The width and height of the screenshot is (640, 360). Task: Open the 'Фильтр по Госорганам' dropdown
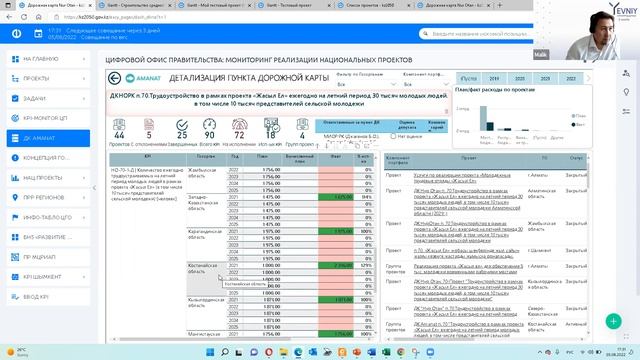click(x=366, y=84)
